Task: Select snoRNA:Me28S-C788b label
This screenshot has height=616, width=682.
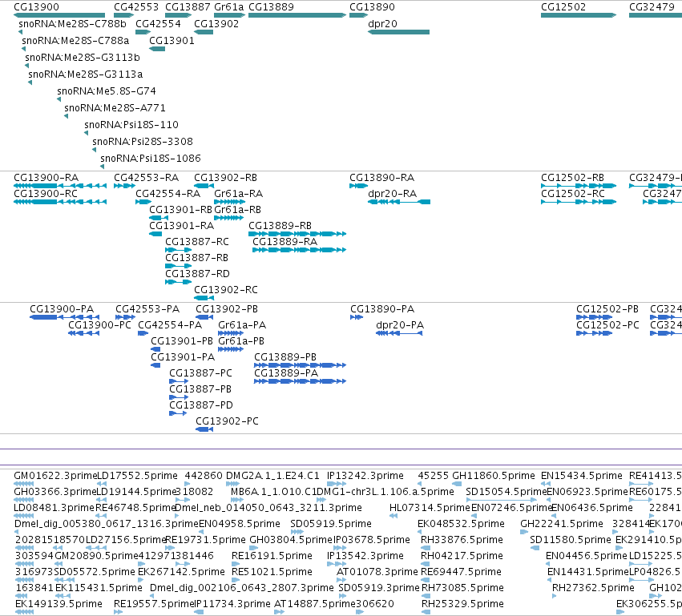Action: (x=72, y=24)
